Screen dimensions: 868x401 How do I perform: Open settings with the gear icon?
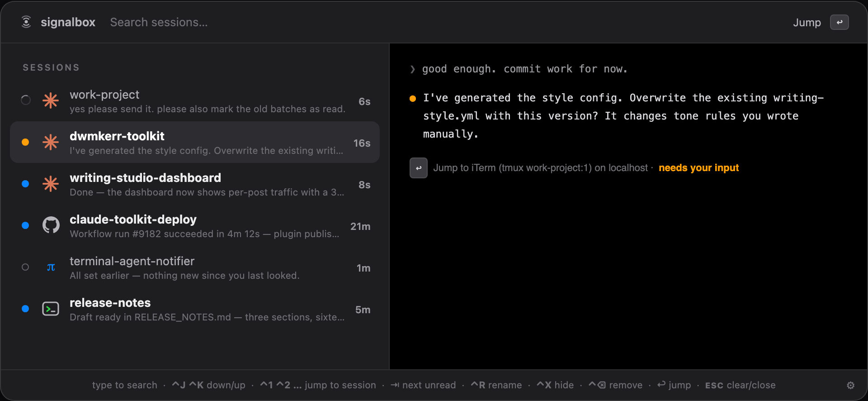[850, 385]
